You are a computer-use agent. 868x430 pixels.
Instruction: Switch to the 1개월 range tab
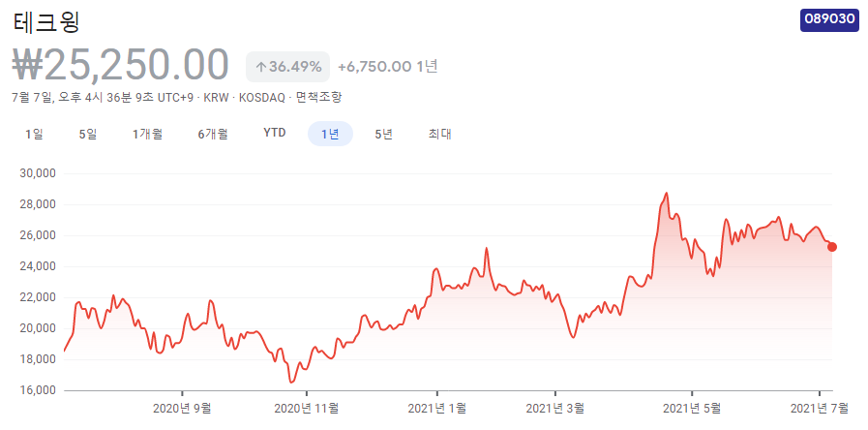click(x=148, y=134)
